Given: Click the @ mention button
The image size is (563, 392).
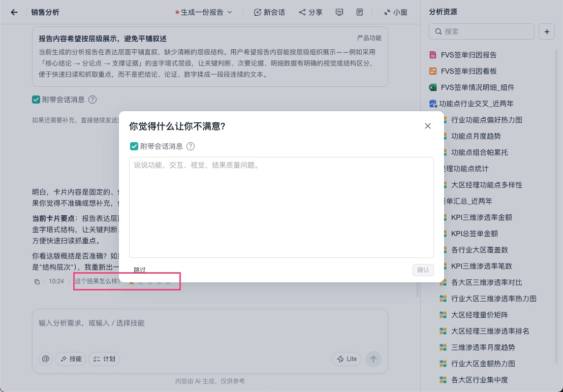Looking at the screenshot, I should [46, 358].
